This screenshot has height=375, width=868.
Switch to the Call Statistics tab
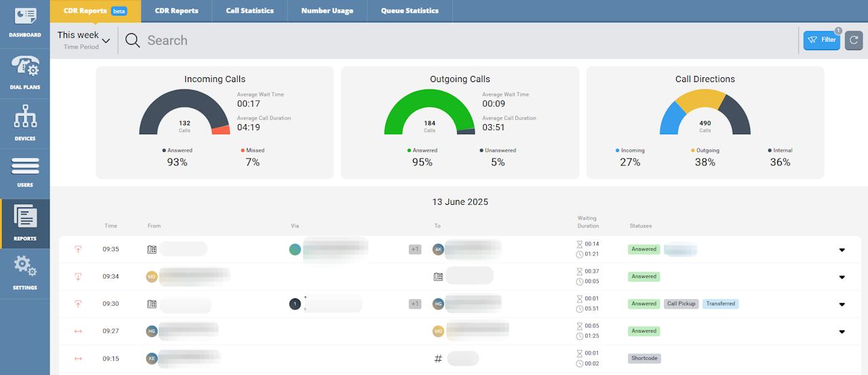[250, 11]
